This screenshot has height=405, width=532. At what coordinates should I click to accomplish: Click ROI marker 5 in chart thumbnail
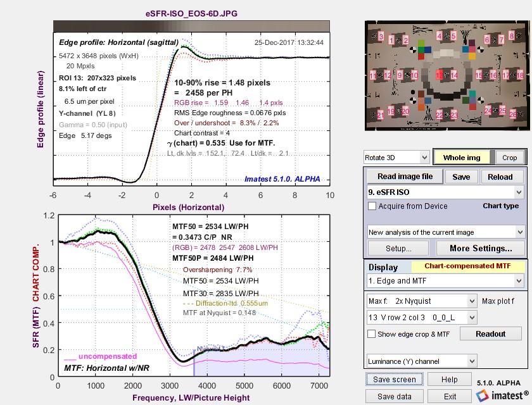pos(453,35)
